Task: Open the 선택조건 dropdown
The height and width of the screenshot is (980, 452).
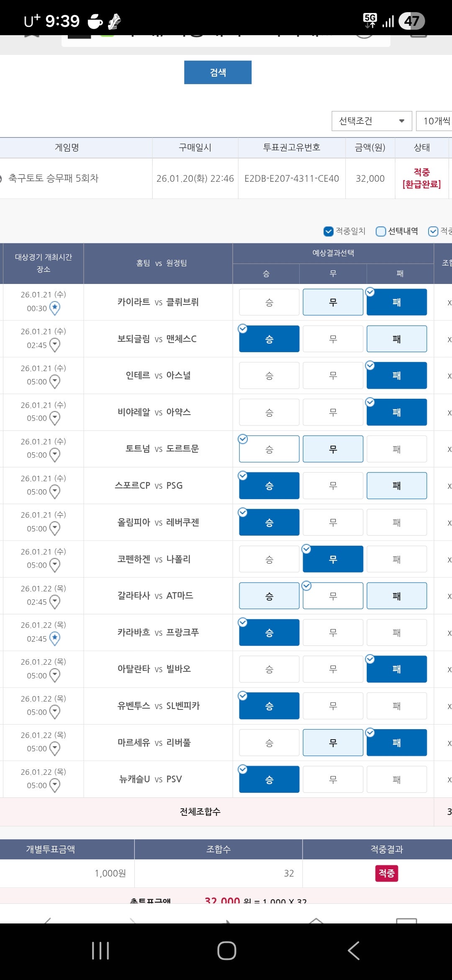Action: click(x=372, y=121)
